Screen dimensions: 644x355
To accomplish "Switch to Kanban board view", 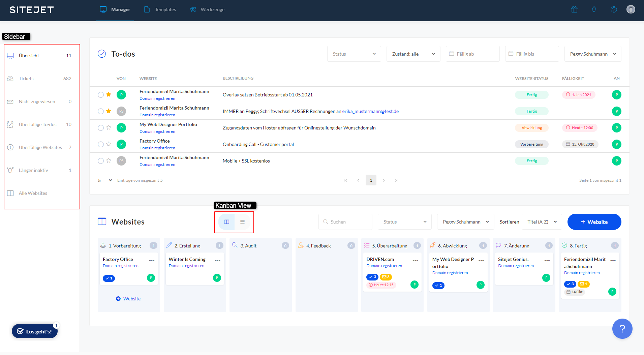I will coord(226,222).
